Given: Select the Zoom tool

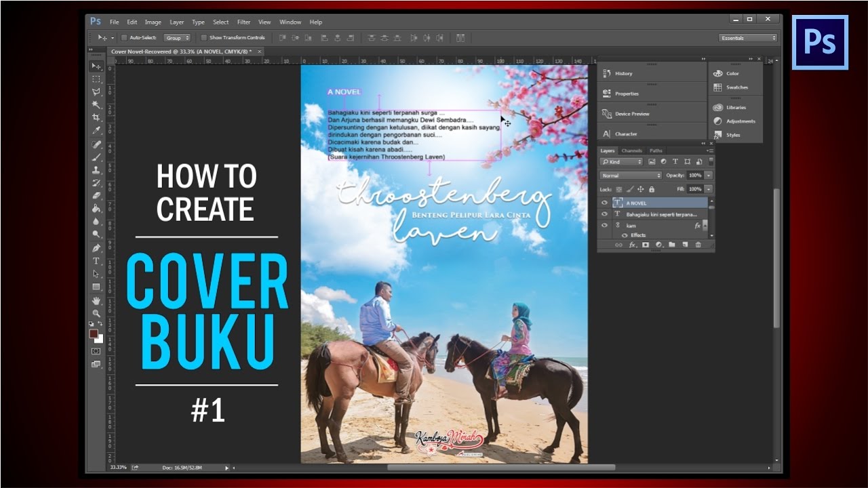Looking at the screenshot, I should tap(96, 313).
